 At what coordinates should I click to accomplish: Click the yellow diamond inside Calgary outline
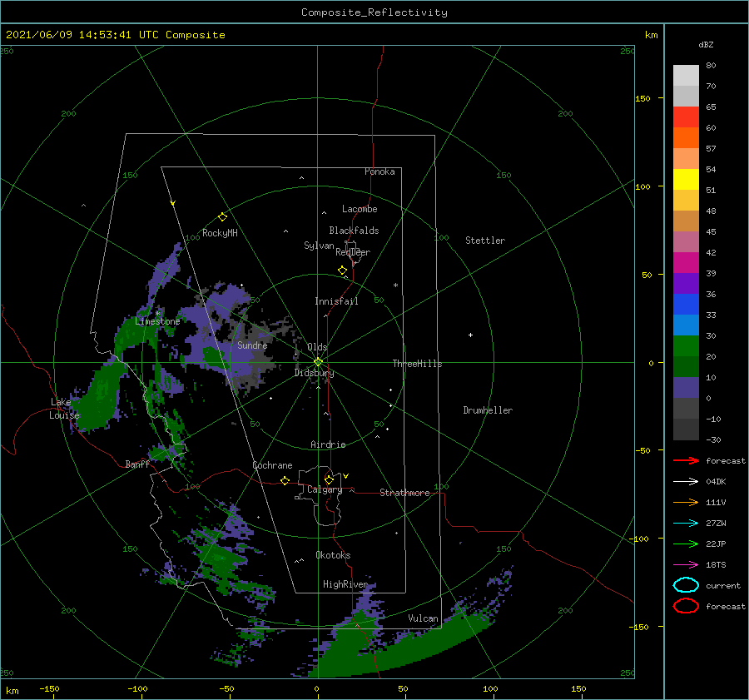[x=329, y=479]
